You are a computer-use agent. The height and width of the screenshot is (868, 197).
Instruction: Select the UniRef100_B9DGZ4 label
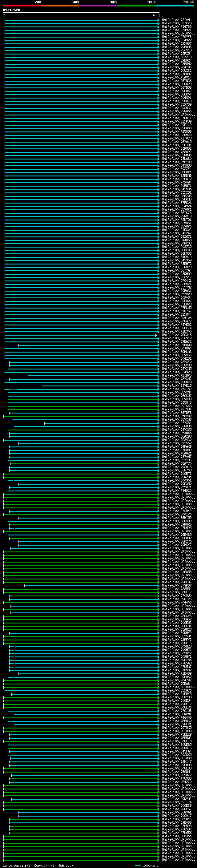(177, 61)
